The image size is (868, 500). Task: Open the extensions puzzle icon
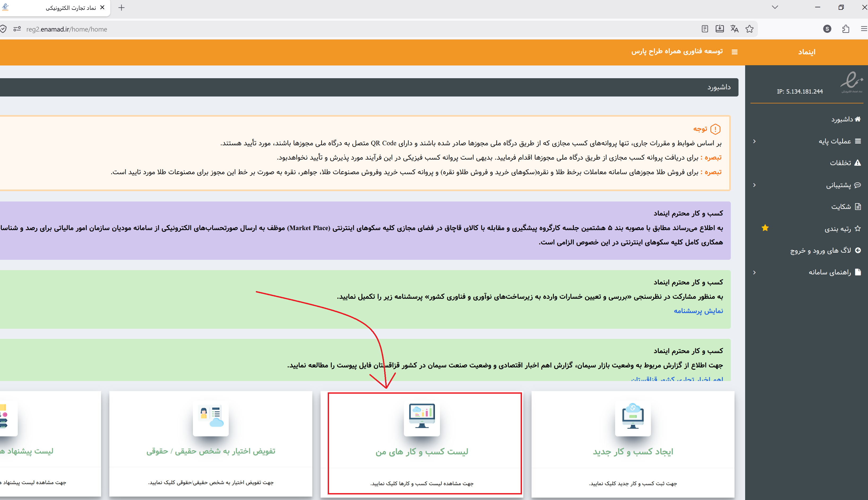(x=846, y=29)
